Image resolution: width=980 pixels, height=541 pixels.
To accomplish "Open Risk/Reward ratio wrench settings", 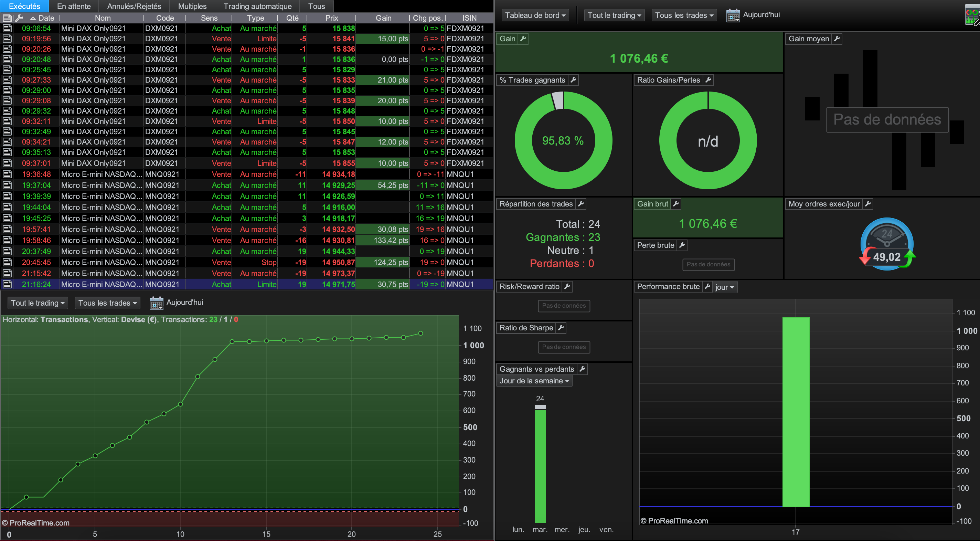I will point(567,286).
